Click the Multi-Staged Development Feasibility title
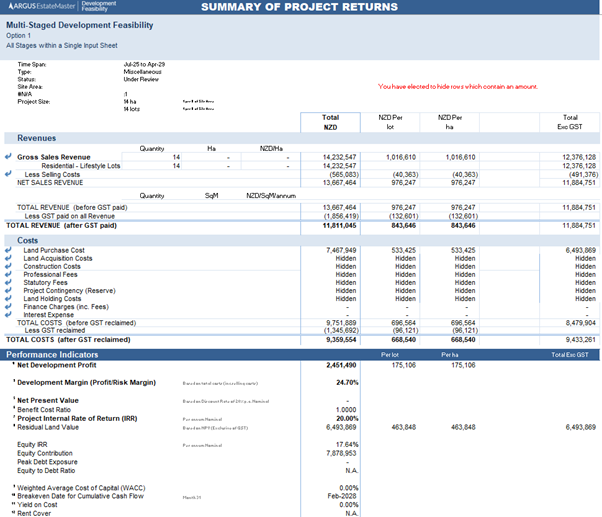 tap(79, 25)
